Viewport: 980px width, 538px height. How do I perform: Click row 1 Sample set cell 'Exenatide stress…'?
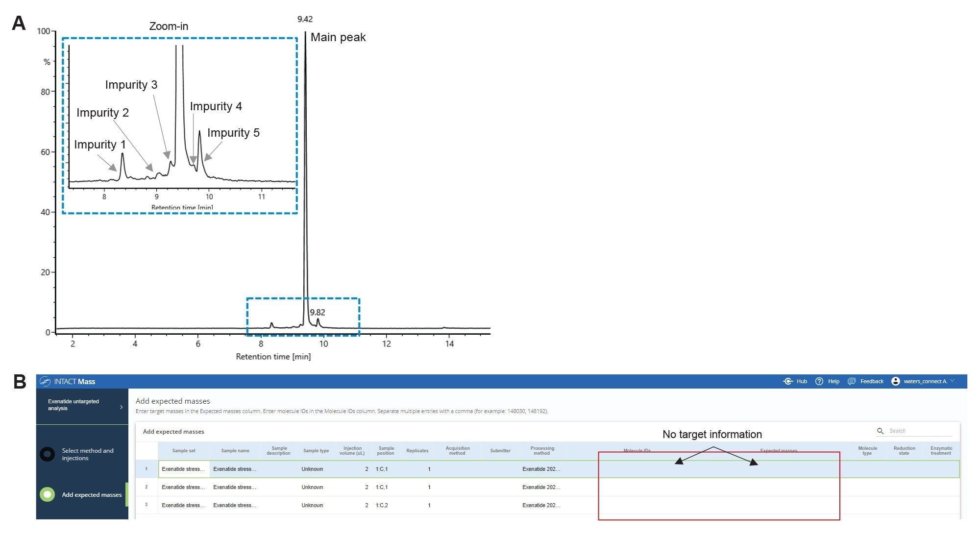point(184,469)
